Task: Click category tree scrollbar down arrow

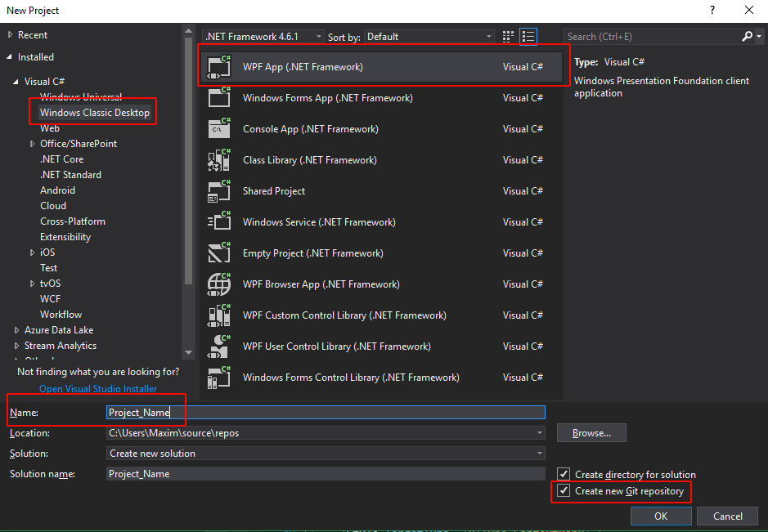Action: pyautogui.click(x=189, y=352)
